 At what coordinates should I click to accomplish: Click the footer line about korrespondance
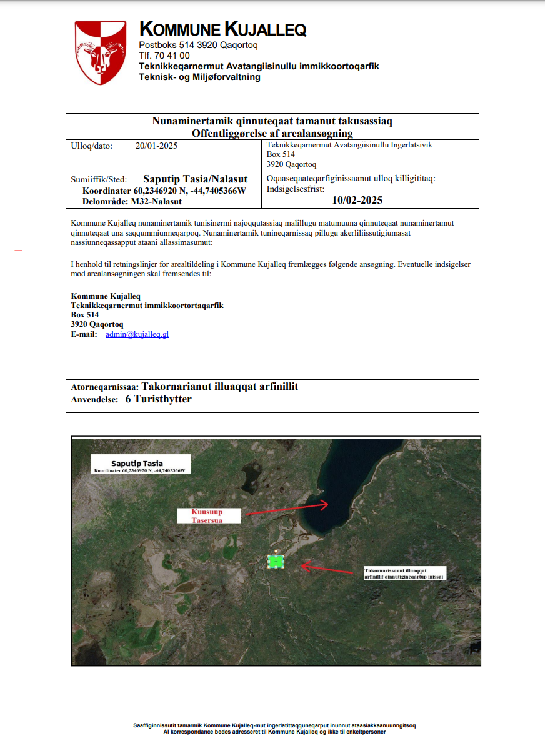tap(274, 732)
